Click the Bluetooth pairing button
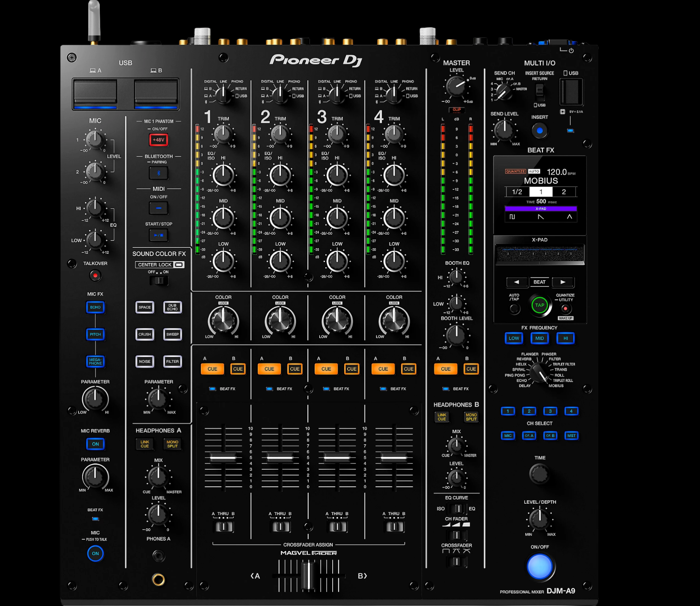This screenshot has height=606, width=700. click(158, 173)
